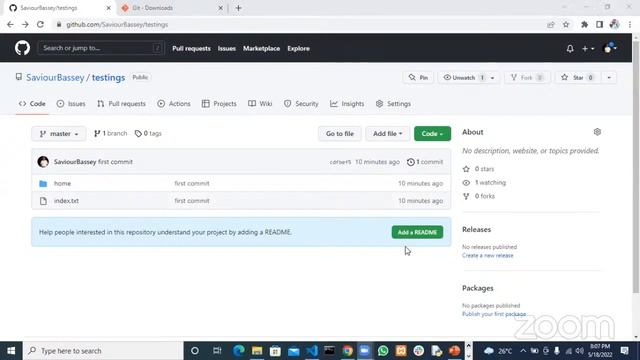Viewport: 640px width, 360px height.
Task: Open the share page icon in address bar
Action: (x=551, y=24)
